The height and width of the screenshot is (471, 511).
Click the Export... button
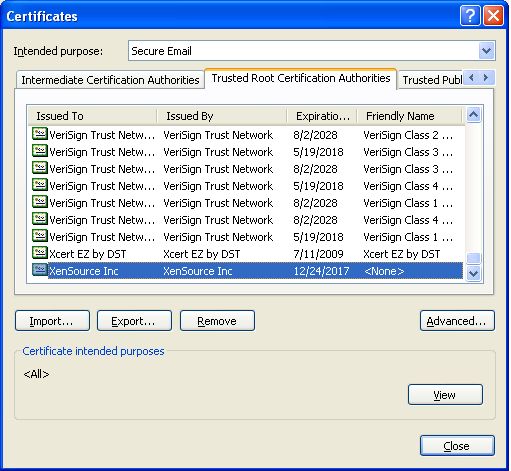pyautogui.click(x=134, y=321)
